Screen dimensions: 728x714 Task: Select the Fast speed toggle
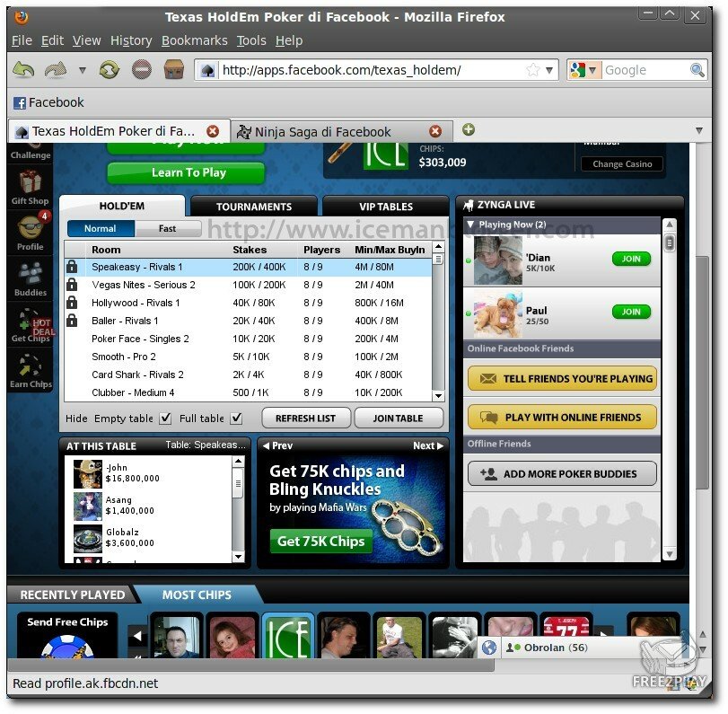tap(168, 228)
